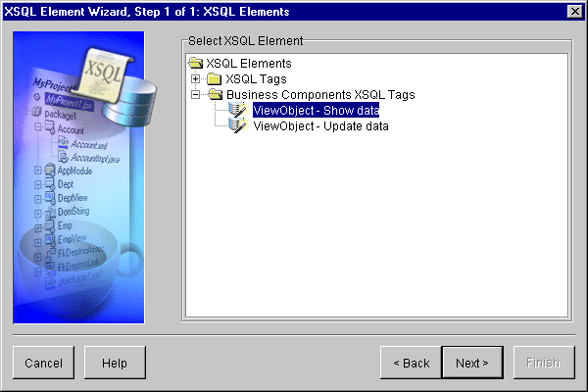
Task: Click the XSQL Tags folder icon
Action: point(214,78)
